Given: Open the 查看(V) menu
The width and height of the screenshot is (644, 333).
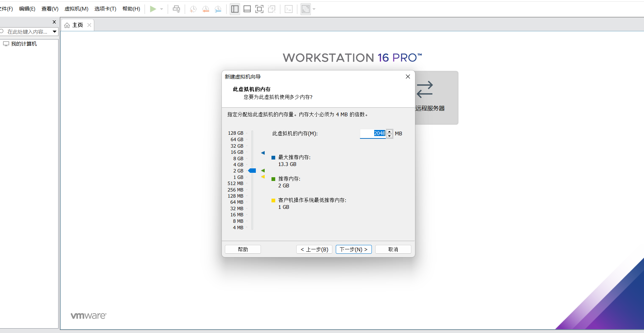Looking at the screenshot, I should [50, 9].
